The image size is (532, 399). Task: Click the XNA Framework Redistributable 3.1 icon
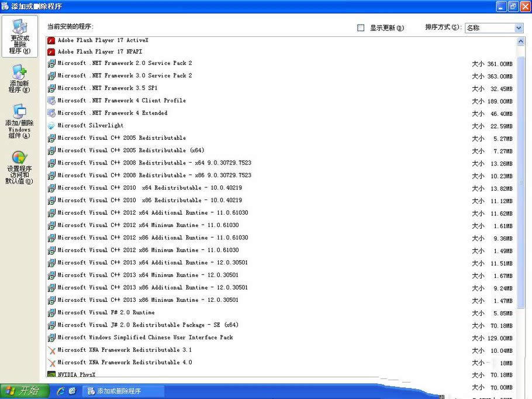point(51,350)
